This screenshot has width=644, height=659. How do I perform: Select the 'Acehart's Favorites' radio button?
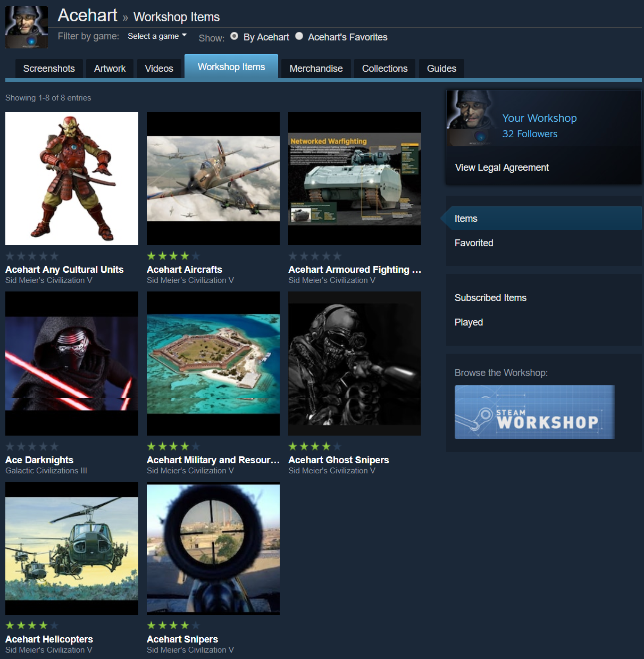[299, 36]
